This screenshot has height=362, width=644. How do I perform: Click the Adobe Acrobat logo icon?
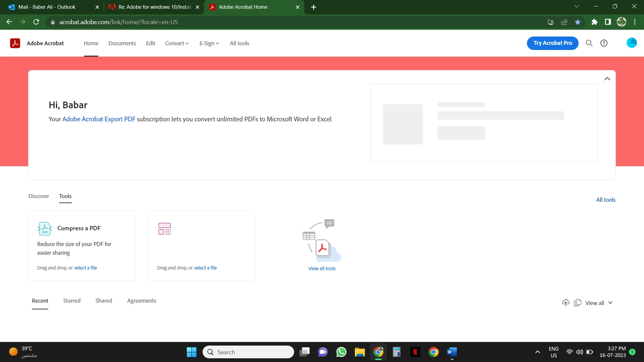click(x=15, y=43)
